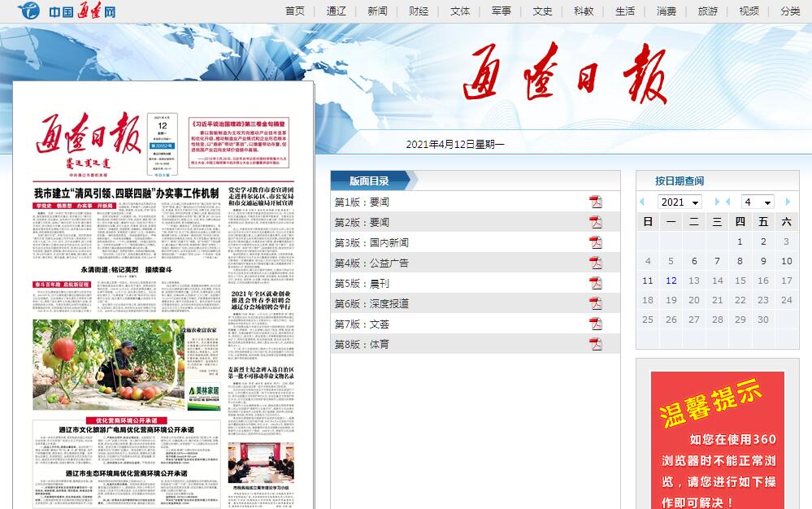The image size is (812, 509).
Task: Click the next month arrow
Action: coord(788,202)
